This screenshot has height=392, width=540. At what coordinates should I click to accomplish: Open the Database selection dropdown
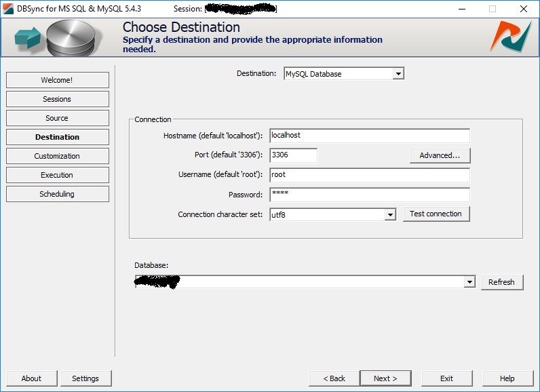click(469, 282)
